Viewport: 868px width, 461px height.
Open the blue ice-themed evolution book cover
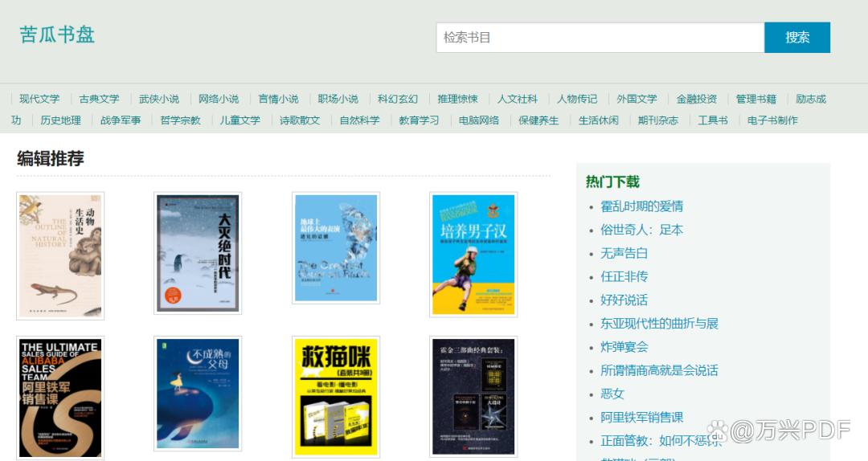[336, 248]
